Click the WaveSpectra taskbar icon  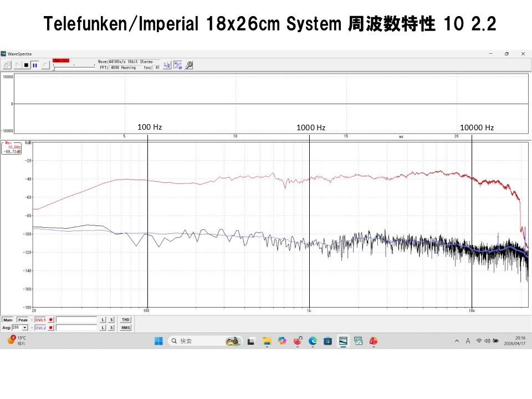click(344, 341)
